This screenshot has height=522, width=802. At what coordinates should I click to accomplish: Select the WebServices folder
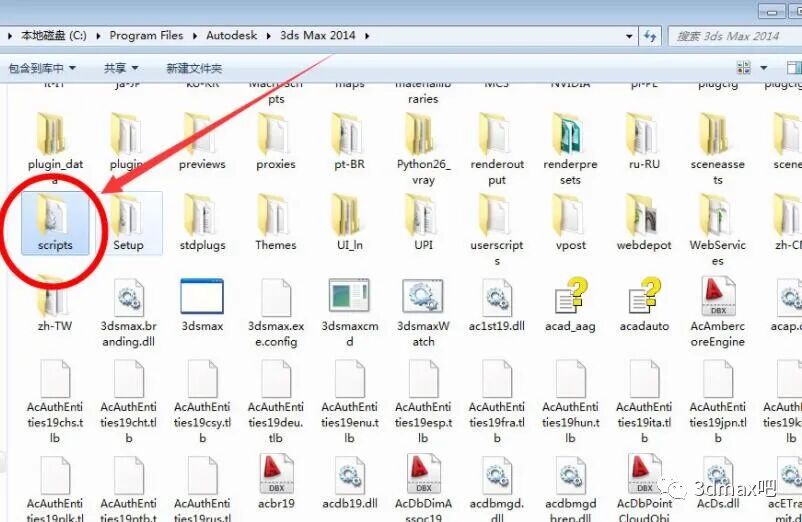718,230
